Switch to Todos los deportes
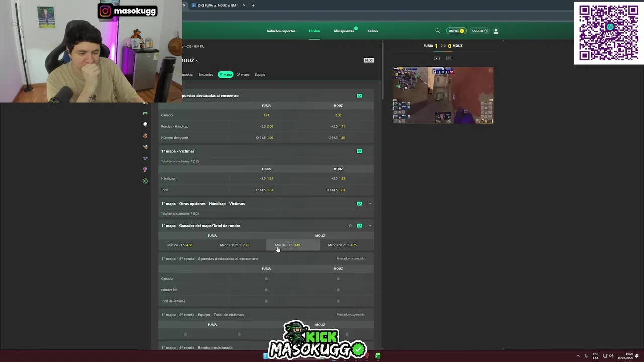Image resolution: width=644 pixels, height=362 pixels. 281,31
